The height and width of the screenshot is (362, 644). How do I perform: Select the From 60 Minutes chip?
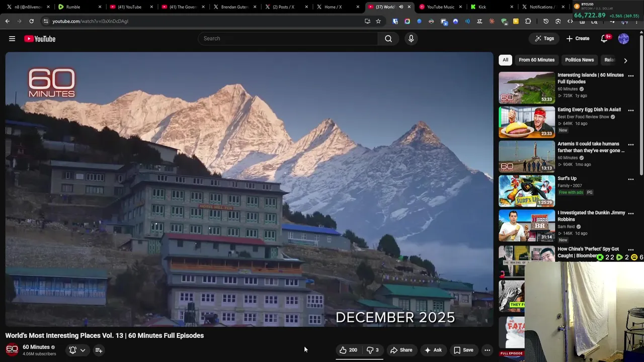536,60
